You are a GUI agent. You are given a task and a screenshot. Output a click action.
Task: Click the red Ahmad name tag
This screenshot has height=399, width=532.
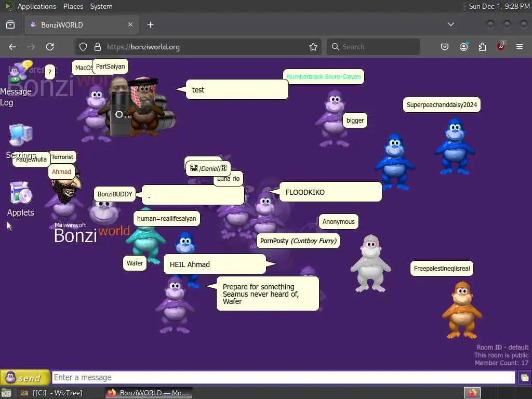coord(61,171)
